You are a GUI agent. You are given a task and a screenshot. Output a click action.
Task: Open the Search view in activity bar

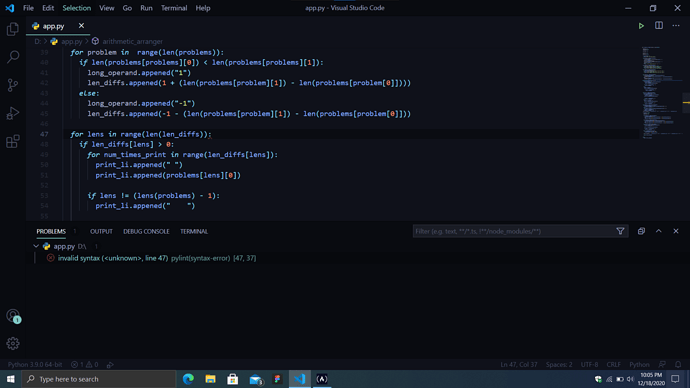[x=13, y=57]
